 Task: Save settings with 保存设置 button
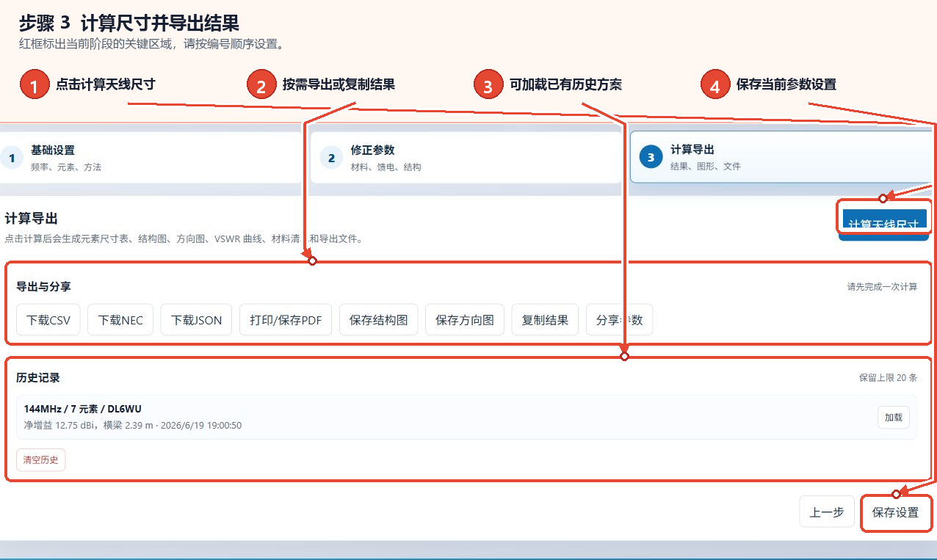click(x=895, y=512)
